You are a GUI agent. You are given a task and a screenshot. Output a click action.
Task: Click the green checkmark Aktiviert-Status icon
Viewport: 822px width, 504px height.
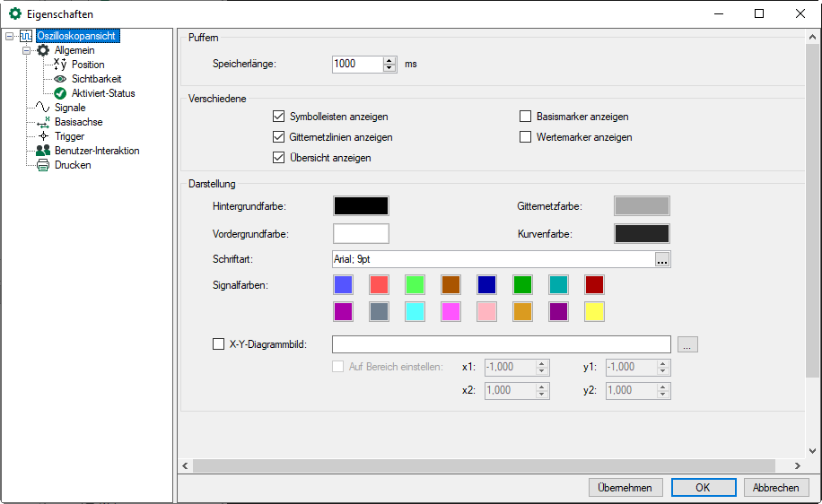[60, 93]
